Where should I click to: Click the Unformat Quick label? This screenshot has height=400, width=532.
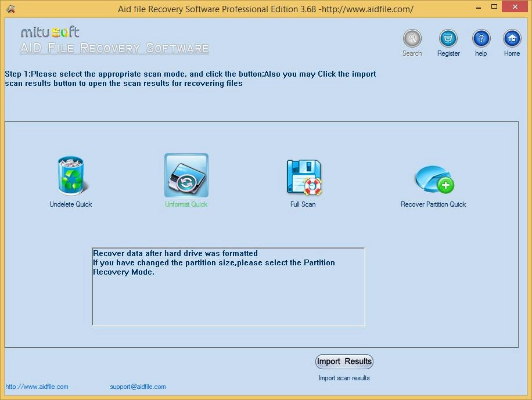pyautogui.click(x=186, y=204)
